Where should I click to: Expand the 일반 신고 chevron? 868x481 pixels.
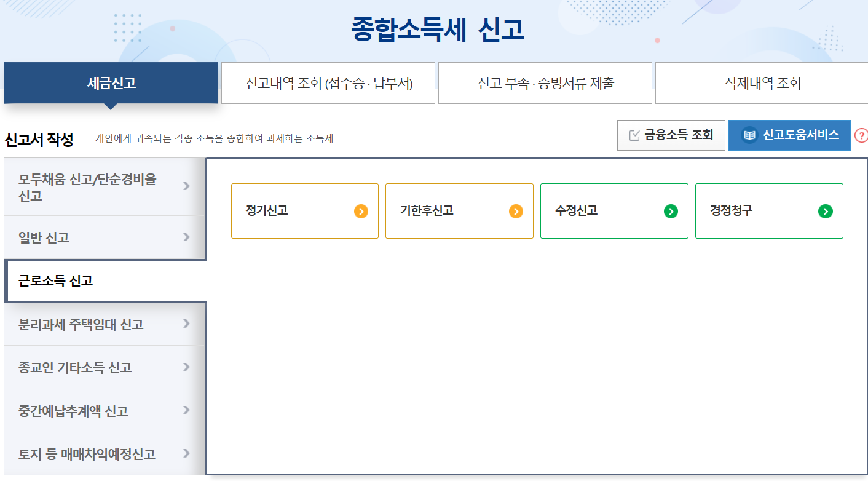tap(186, 237)
